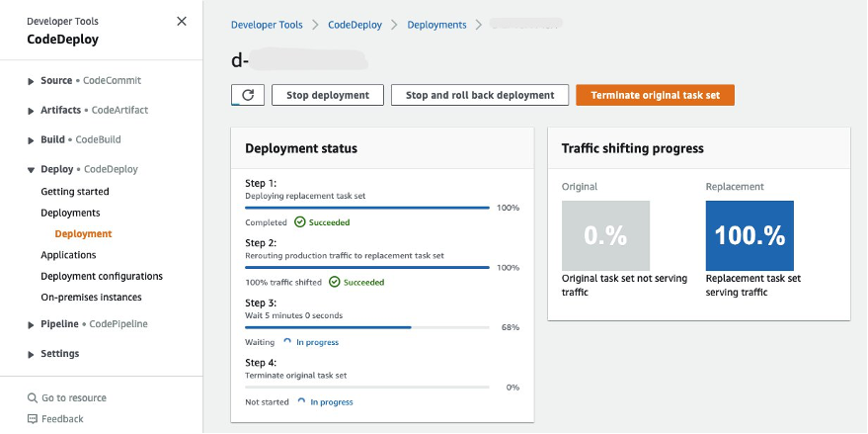Click the Step 3 wait progress bar
The image size is (868, 434).
point(367,327)
